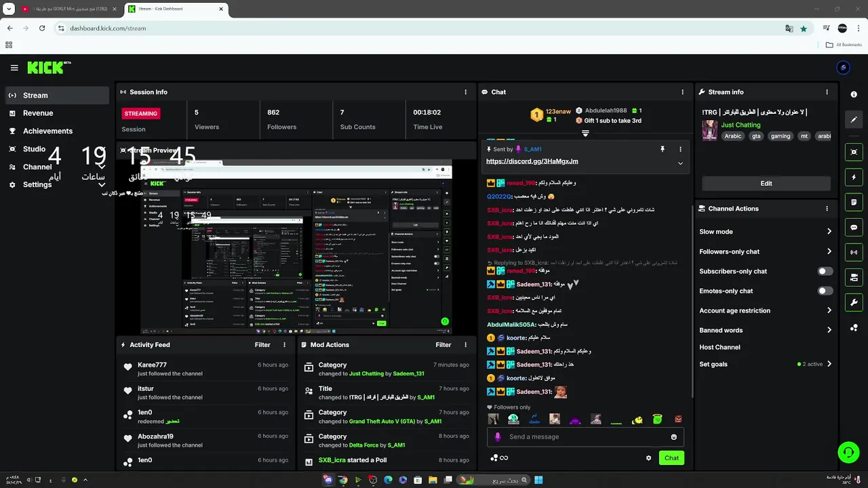The image size is (868, 488).
Task: Expand Set goals arrow
Action: [829, 364]
